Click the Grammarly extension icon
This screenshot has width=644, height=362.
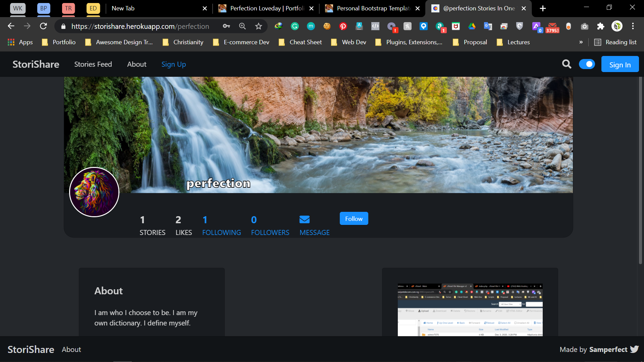point(295,26)
